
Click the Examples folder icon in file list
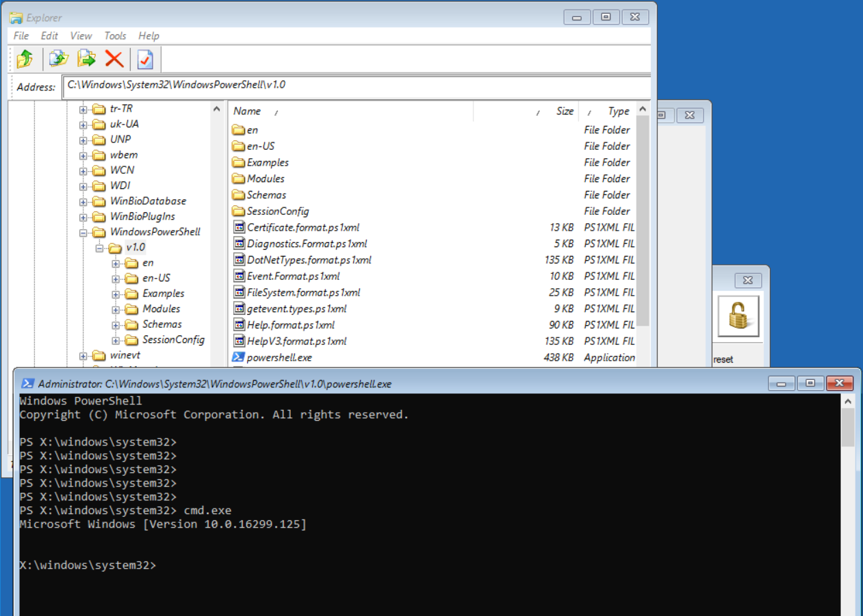(238, 162)
